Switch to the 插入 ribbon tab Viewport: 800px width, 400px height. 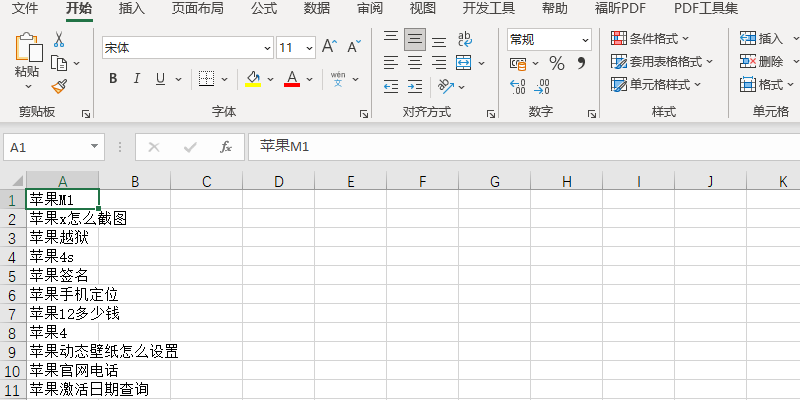click(132, 8)
